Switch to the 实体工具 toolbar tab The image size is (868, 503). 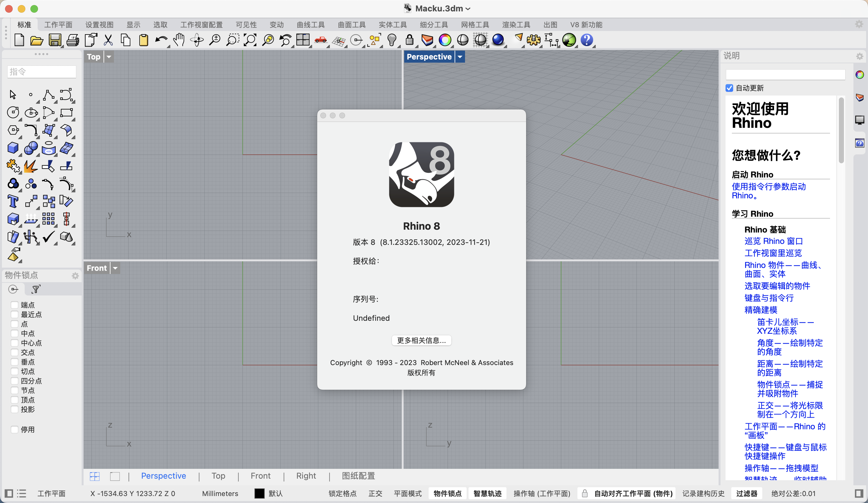click(x=393, y=25)
